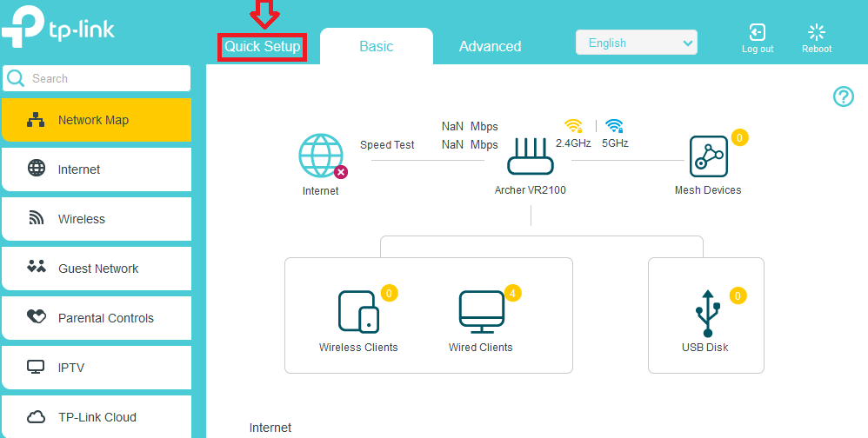The width and height of the screenshot is (868, 438).
Task: Click the USB Disk count badge
Action: (738, 295)
